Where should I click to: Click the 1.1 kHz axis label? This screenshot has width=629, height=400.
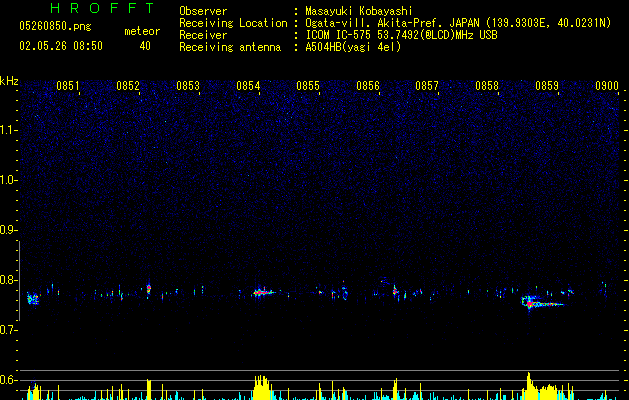[9, 130]
